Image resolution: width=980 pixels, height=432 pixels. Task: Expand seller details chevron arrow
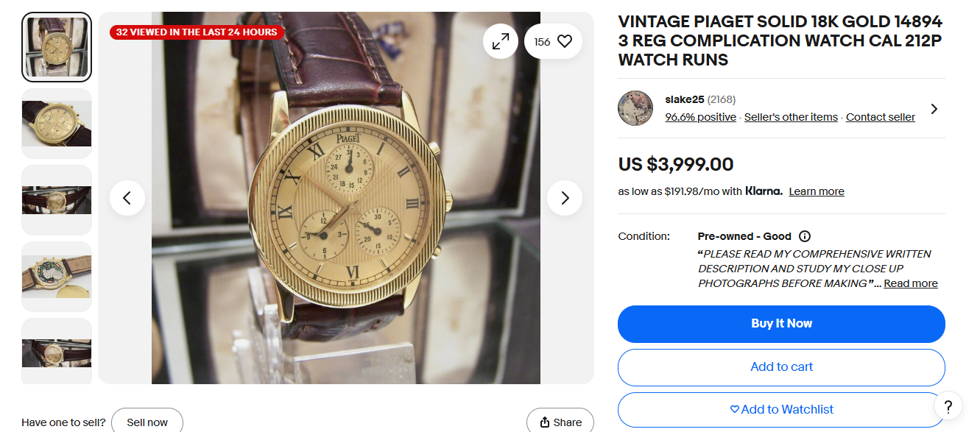point(934,109)
